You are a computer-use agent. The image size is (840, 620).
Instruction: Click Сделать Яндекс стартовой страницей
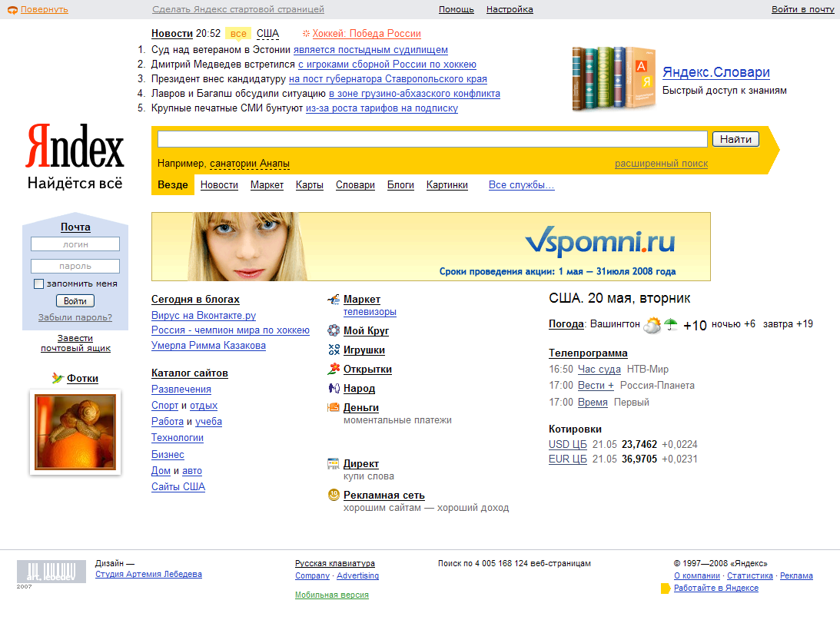[237, 9]
